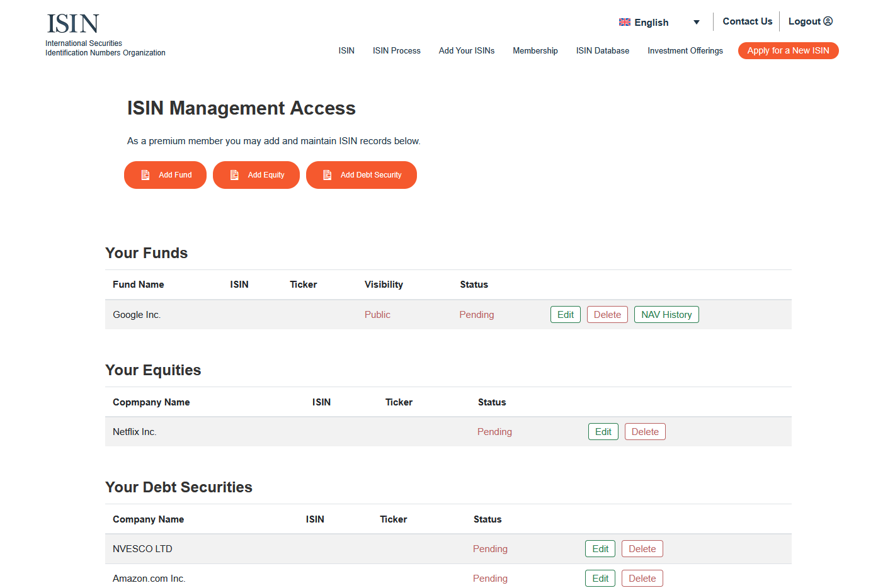
Task: Click the Netflix Inc. company name
Action: tap(135, 432)
